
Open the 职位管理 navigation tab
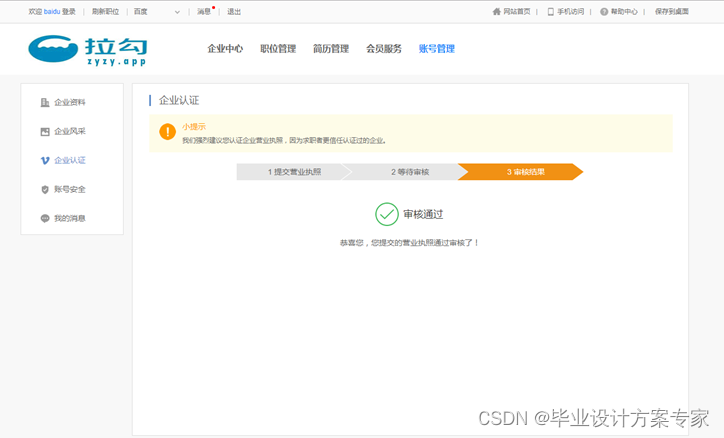(x=278, y=48)
